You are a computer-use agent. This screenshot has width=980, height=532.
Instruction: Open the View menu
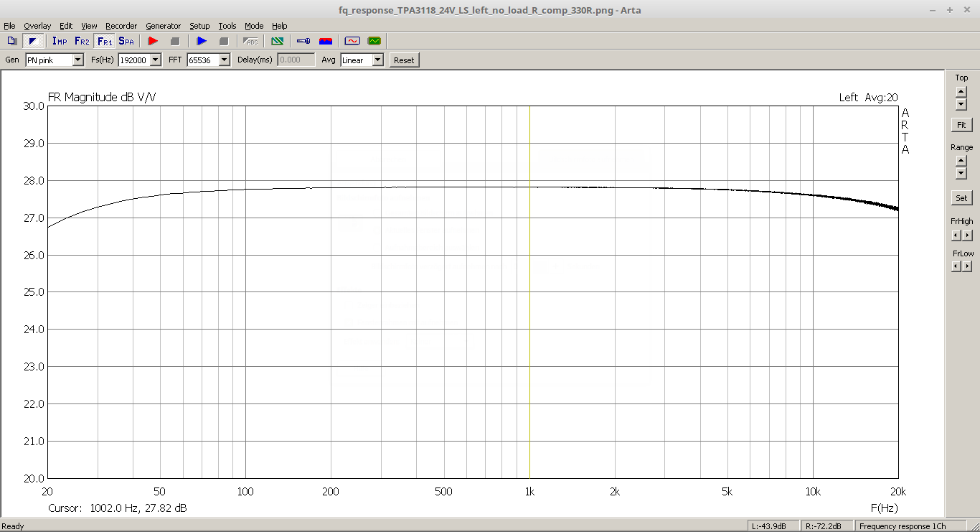[89, 26]
